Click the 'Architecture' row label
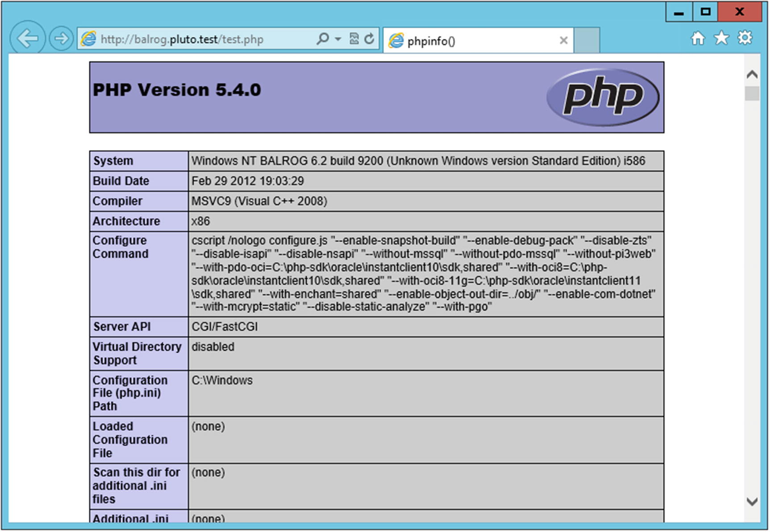 click(x=126, y=221)
